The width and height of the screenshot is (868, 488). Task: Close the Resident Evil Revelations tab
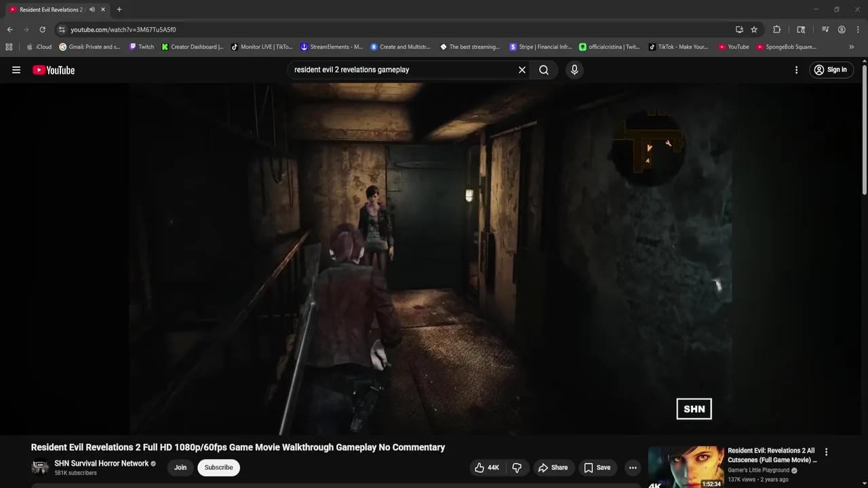[x=103, y=9]
